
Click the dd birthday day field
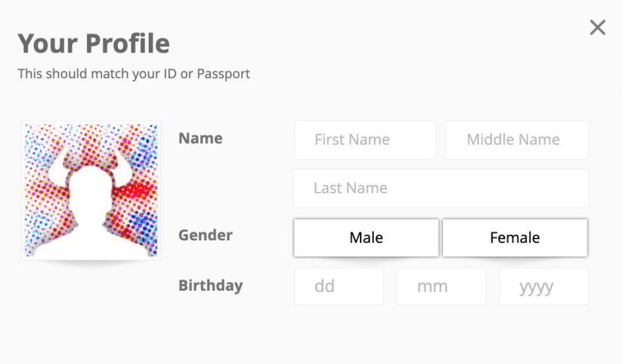(339, 286)
